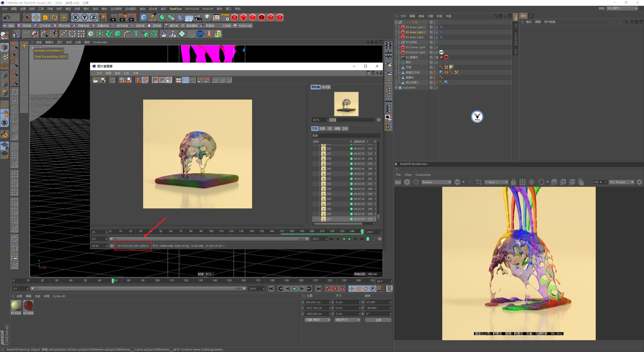Click the 随机域 field button
The height and width of the screenshot is (352, 644).
click(x=171, y=26)
